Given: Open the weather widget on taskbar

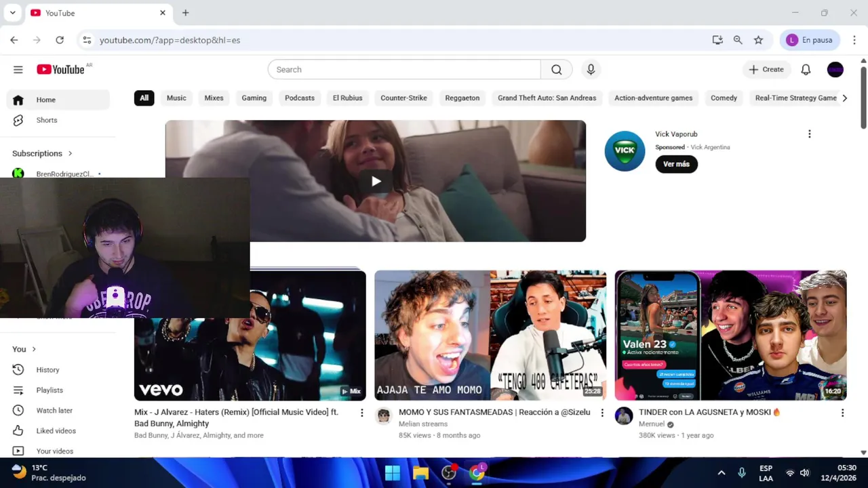Looking at the screenshot, I should coord(50,472).
